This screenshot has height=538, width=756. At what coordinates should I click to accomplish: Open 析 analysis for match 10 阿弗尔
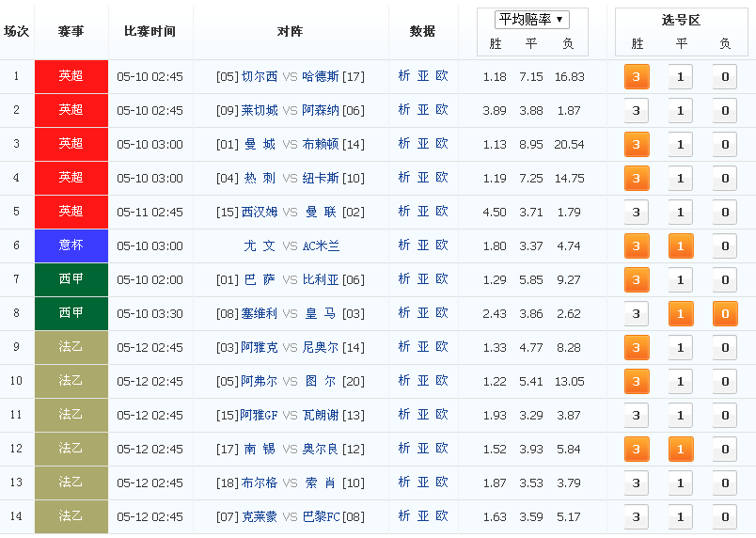[x=404, y=381]
